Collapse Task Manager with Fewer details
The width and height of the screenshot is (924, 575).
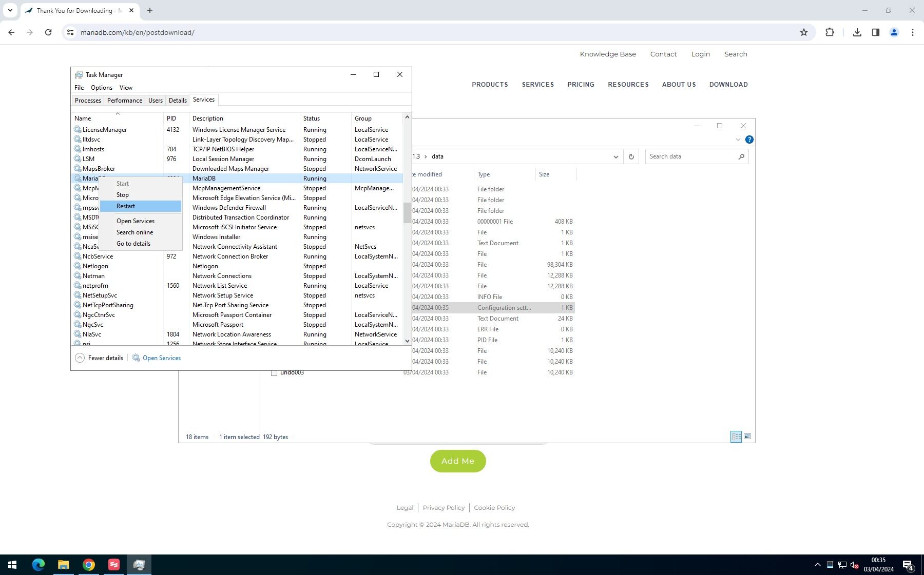click(x=100, y=358)
